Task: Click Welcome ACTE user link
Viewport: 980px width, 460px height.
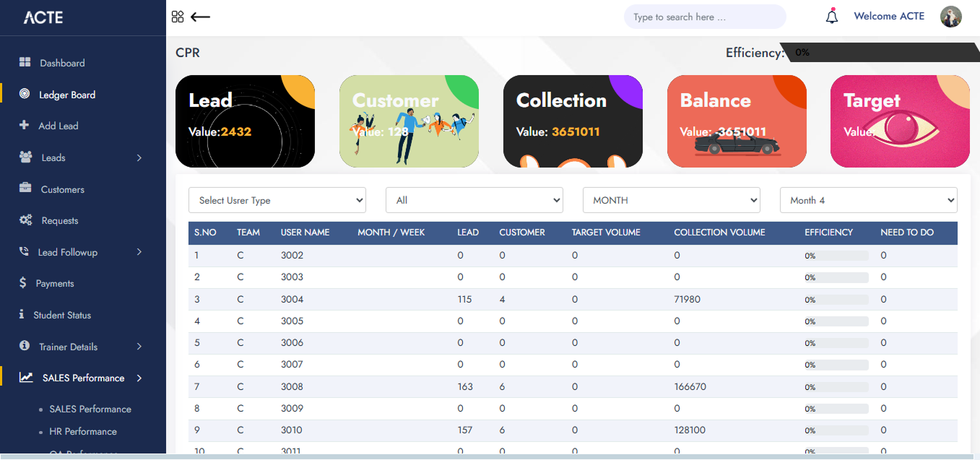Action: pos(889,16)
